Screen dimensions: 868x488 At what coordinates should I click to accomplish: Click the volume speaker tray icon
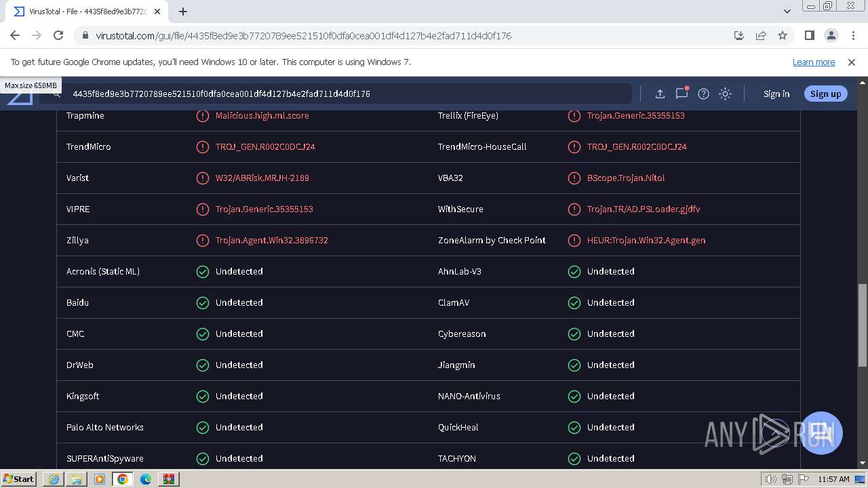point(770,479)
